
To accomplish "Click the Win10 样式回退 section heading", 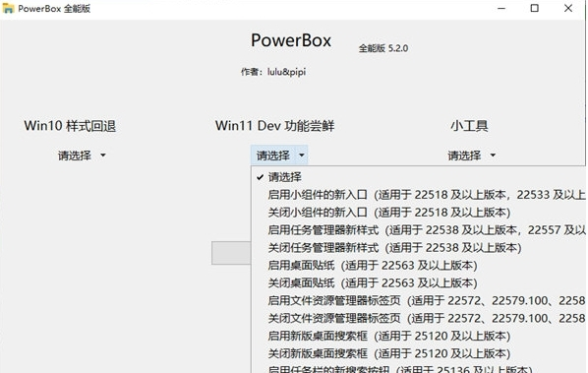I will [x=70, y=126].
